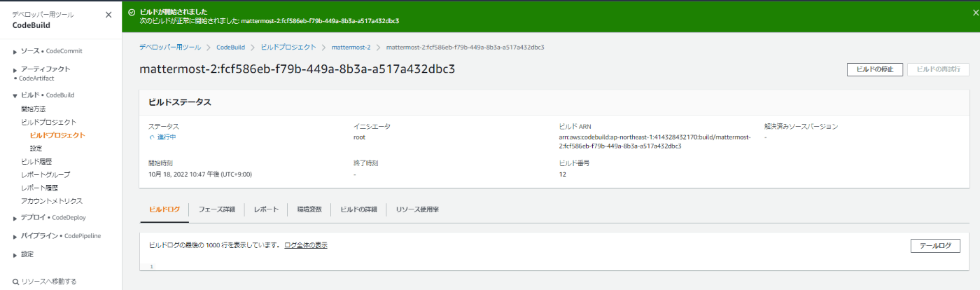This screenshot has height=290, width=980.
Task: Click the success checkmark icon in green banner
Action: click(x=132, y=12)
